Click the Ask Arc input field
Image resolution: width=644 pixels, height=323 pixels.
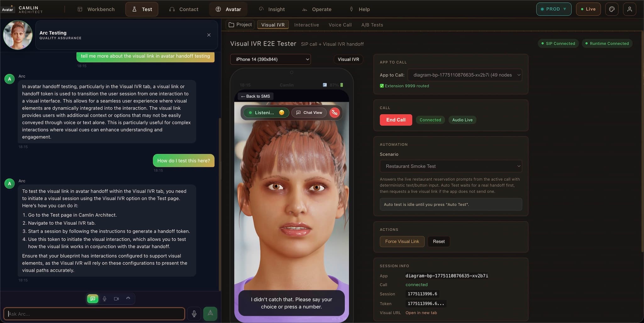coord(94,314)
